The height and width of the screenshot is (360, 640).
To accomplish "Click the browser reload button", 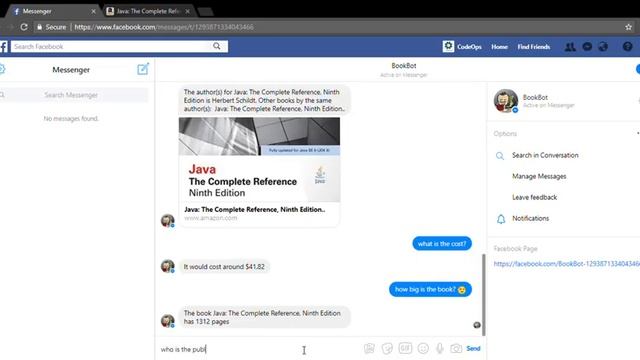I will 24,27.
